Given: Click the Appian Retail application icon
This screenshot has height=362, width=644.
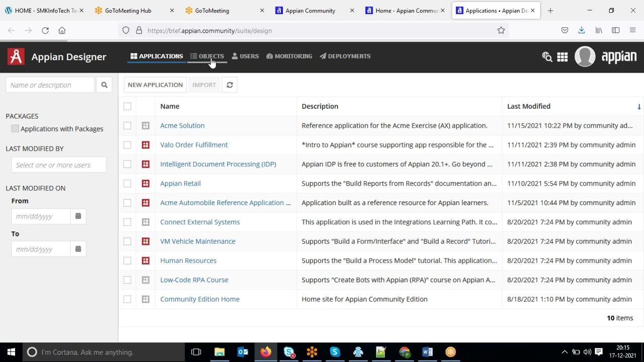Looking at the screenshot, I should pos(145,184).
